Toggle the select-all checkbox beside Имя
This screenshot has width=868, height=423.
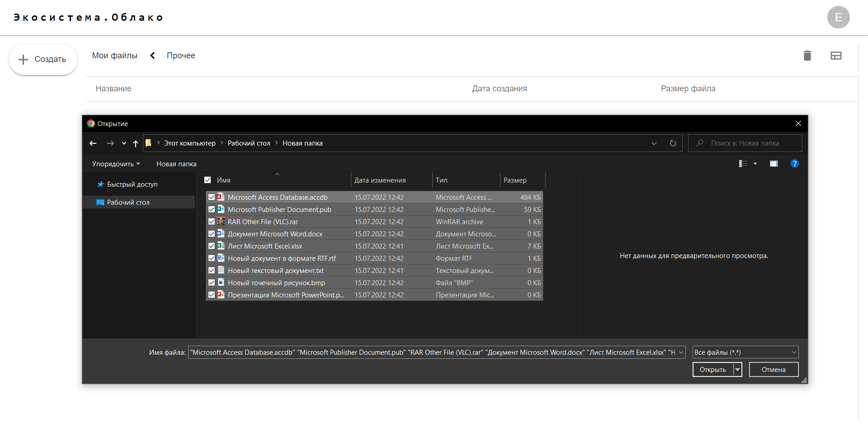(x=208, y=180)
